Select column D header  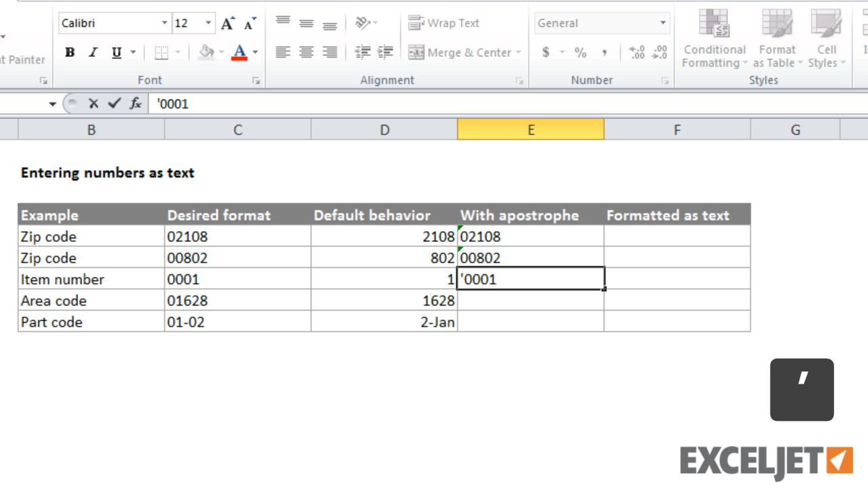tap(384, 129)
